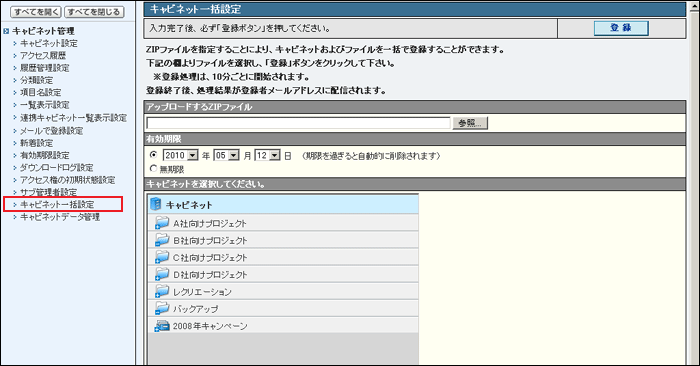The image size is (700, 366).
Task: Select the B社向けプロジェクト cabinet row
Action: point(283,240)
